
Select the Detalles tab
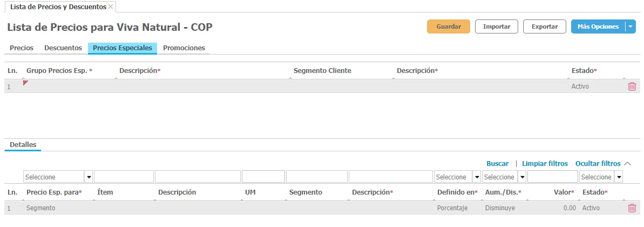pos(23,145)
